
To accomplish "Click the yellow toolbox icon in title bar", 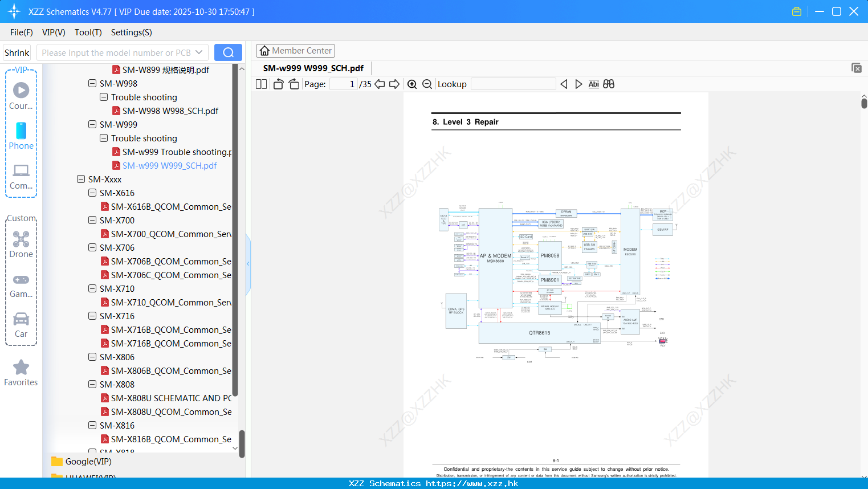I will pyautogui.click(x=797, y=11).
